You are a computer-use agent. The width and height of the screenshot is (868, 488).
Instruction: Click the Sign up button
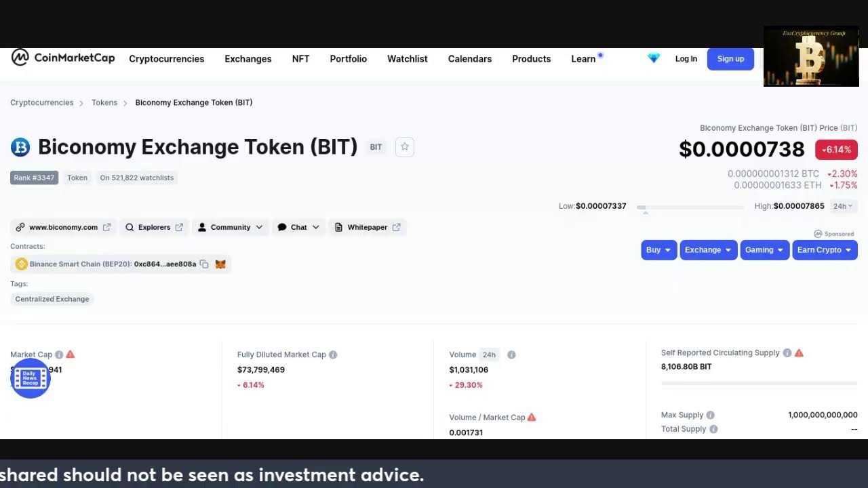[731, 59]
